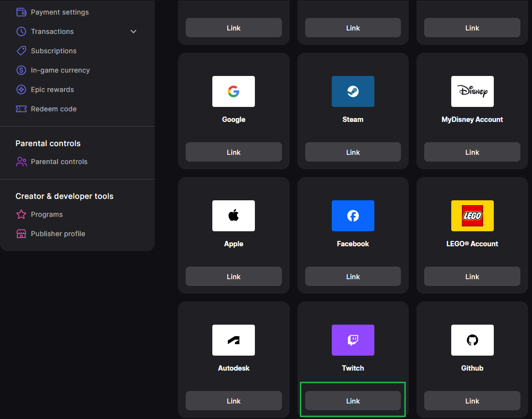Go to Subscriptions
532x419 pixels.
[x=54, y=51]
